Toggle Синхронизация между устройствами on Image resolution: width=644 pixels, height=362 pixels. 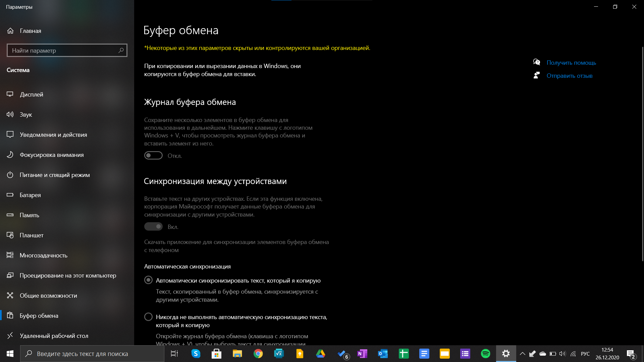coord(154,226)
